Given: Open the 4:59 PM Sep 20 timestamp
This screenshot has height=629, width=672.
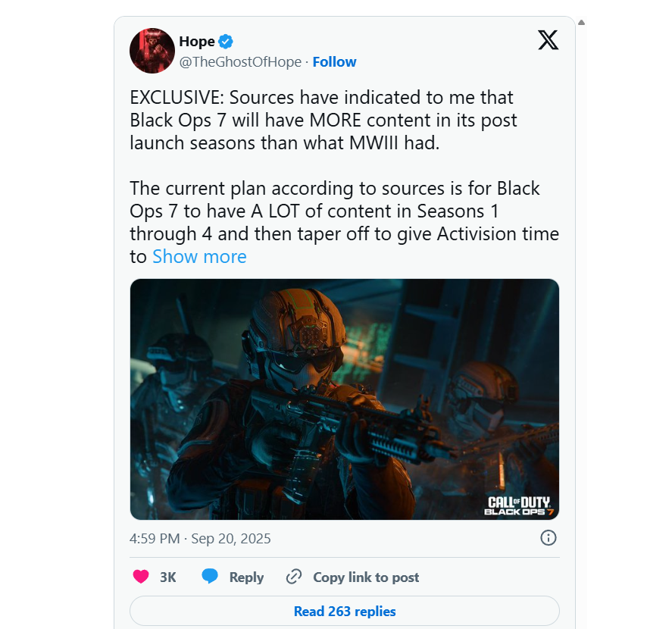Looking at the screenshot, I should pos(200,539).
